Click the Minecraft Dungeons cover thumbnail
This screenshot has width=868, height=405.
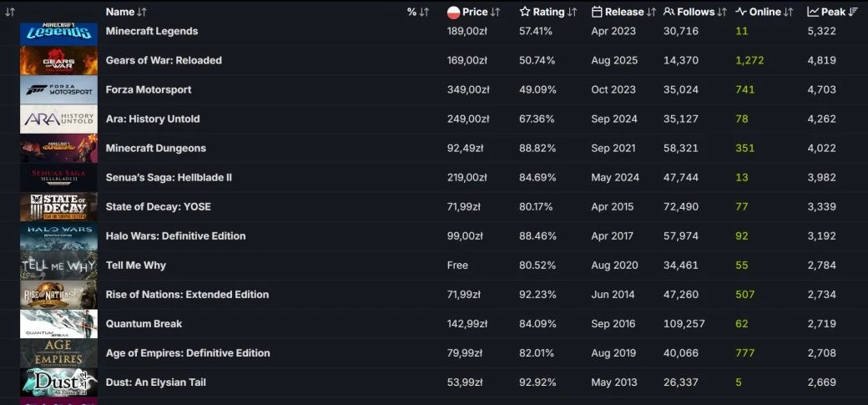(x=58, y=149)
